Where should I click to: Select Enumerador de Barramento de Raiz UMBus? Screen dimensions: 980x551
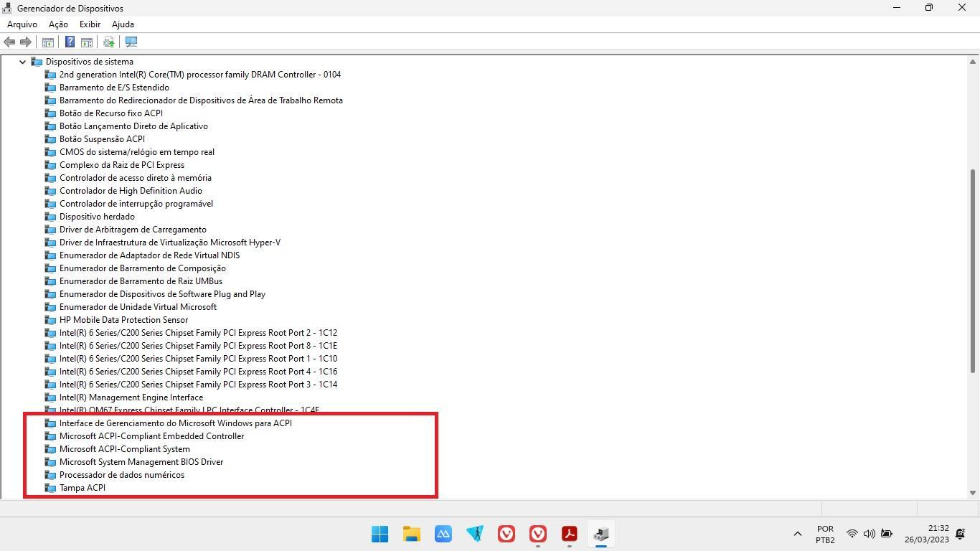click(141, 281)
